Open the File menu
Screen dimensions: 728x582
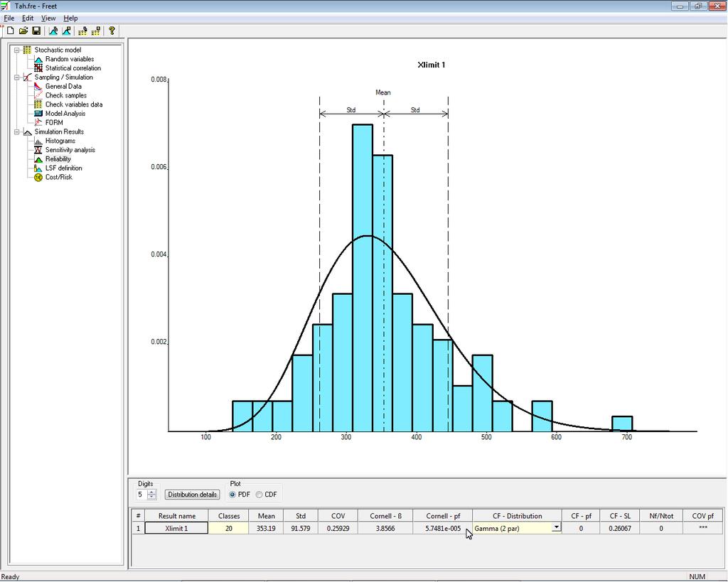coord(9,18)
